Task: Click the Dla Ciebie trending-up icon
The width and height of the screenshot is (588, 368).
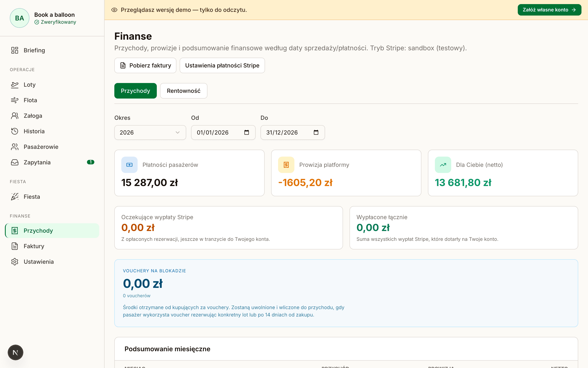Action: coord(443,165)
